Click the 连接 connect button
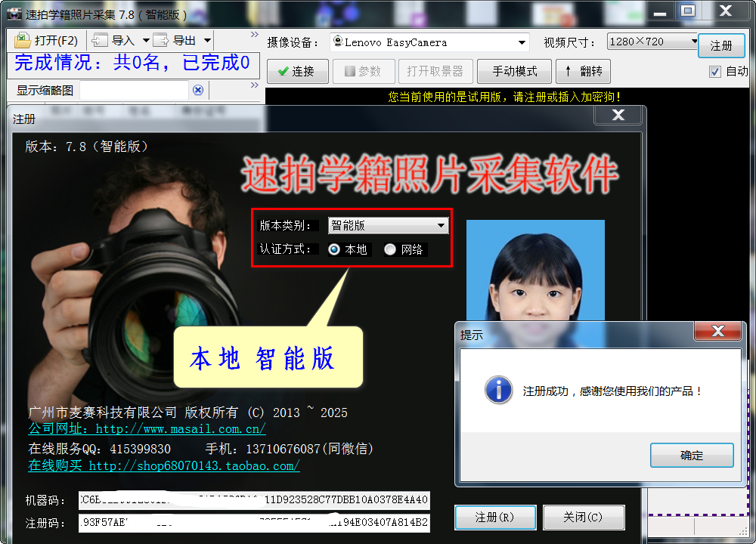 [x=297, y=71]
